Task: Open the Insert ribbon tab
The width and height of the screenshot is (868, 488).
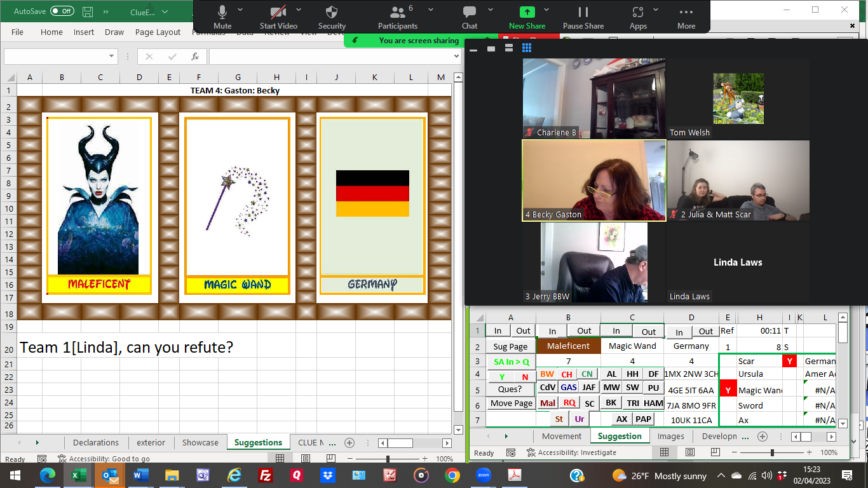Action: 83,32
